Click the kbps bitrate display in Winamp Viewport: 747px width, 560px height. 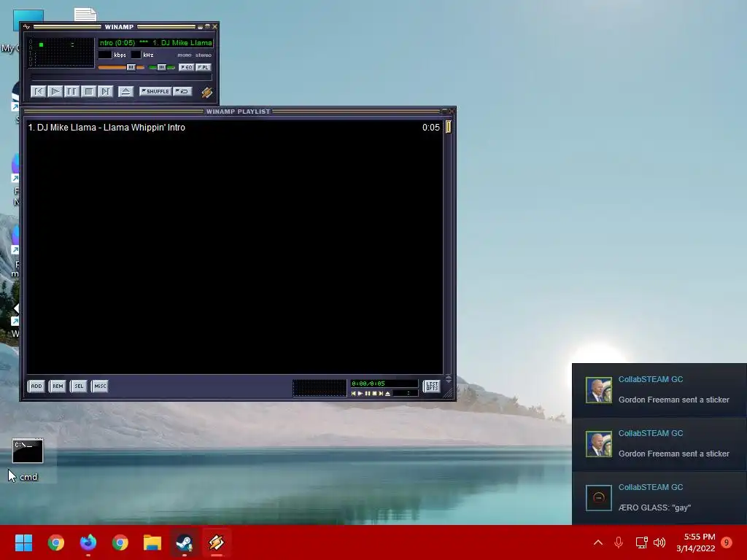click(105, 55)
